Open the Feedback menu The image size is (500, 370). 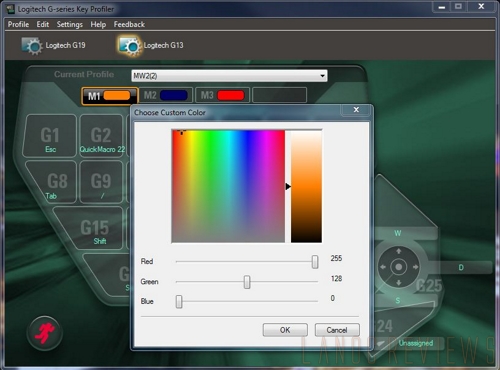coord(129,24)
